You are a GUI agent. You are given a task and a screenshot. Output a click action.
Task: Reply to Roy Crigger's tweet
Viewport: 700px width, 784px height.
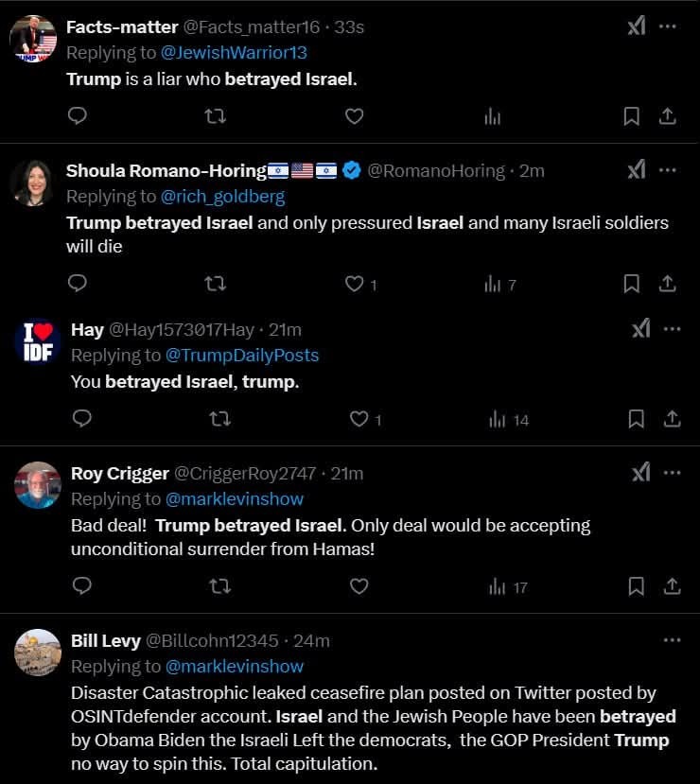82,586
